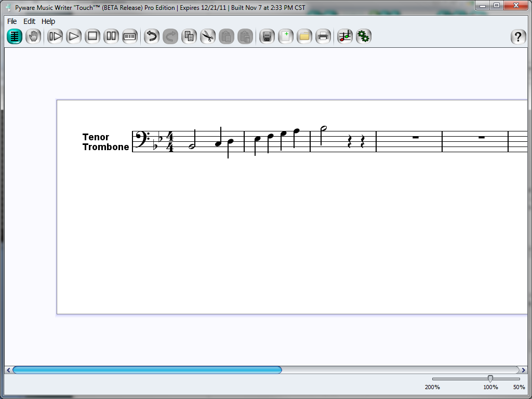
Task: Open the Edit menu
Action: [29, 21]
